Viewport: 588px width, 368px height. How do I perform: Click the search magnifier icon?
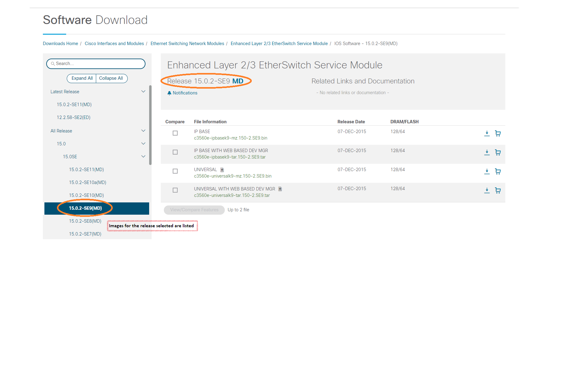click(53, 64)
